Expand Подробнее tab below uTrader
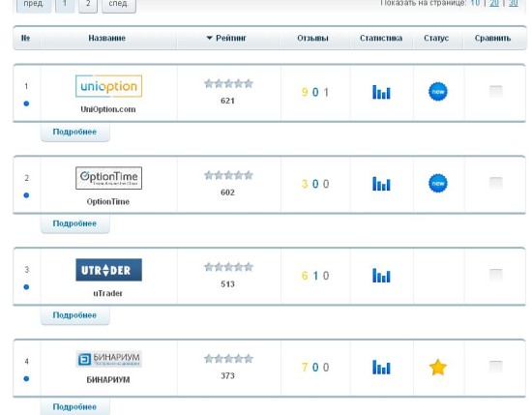Image resolution: width=532 pixels, height=415 pixels. click(75, 315)
